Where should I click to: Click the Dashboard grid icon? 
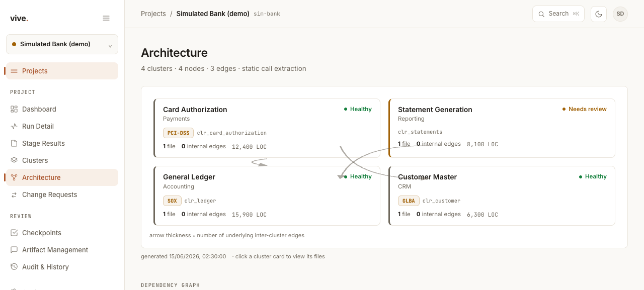tap(14, 109)
